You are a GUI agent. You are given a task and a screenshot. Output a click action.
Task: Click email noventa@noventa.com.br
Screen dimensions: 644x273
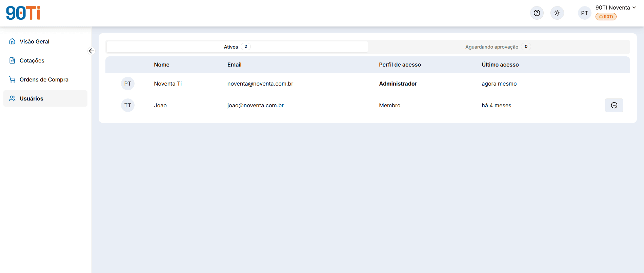click(x=260, y=84)
